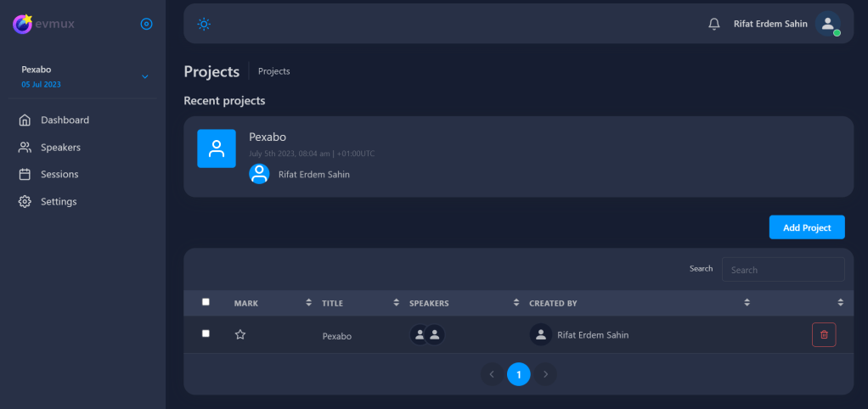The image size is (868, 409).
Task: Switch theme with the sun icon
Action: (x=204, y=24)
